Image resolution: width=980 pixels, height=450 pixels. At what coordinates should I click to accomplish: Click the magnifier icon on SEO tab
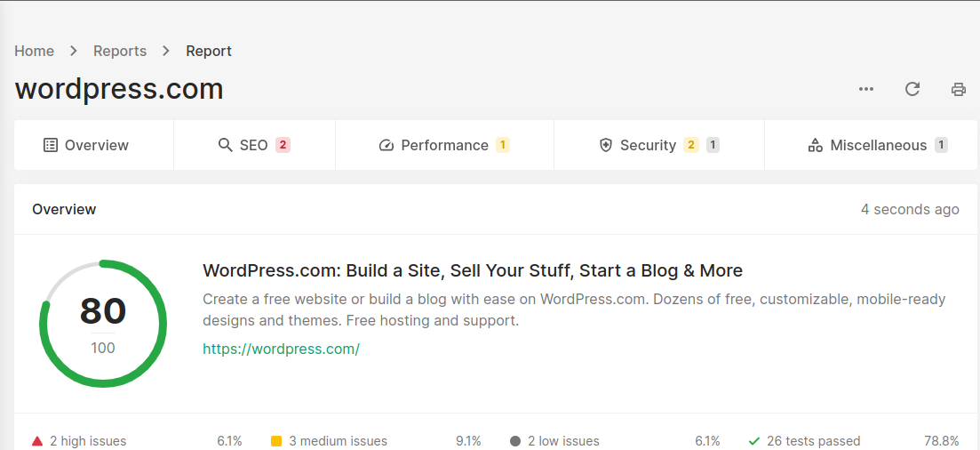pyautogui.click(x=226, y=145)
